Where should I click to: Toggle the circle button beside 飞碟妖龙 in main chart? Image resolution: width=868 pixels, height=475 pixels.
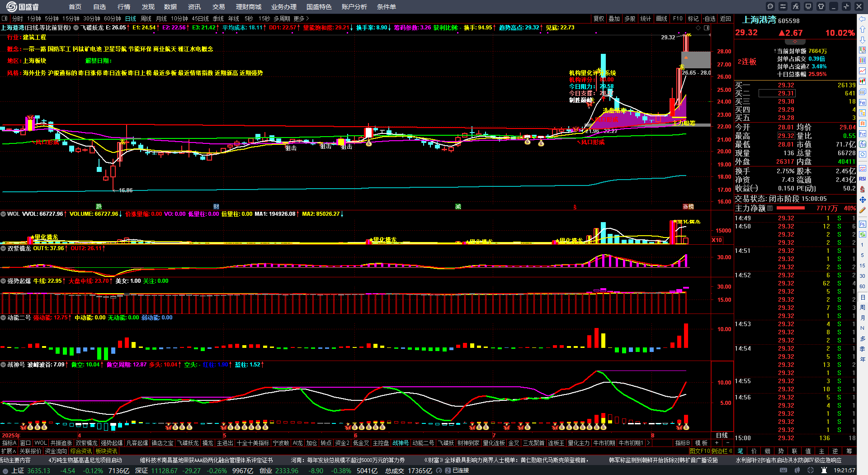pyautogui.click(x=76, y=28)
